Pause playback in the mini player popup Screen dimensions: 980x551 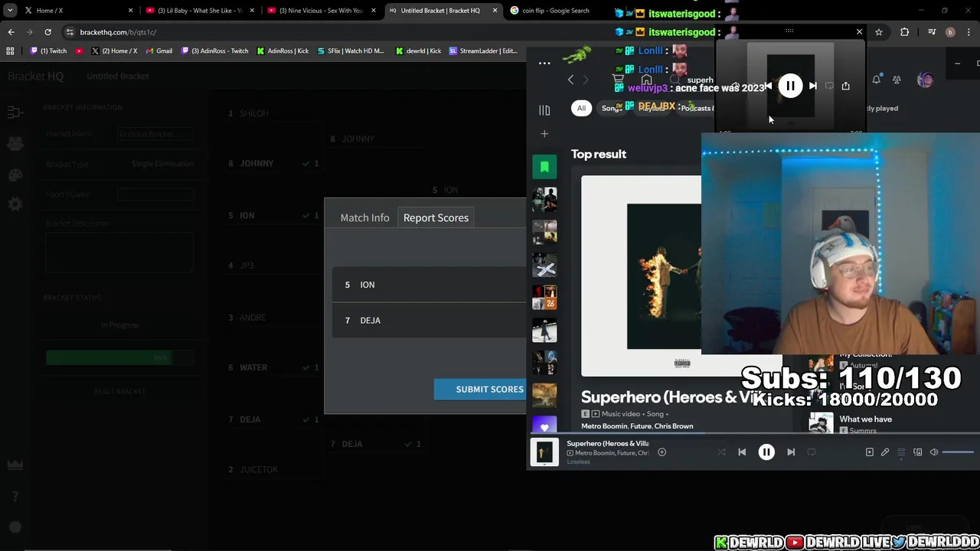tap(790, 86)
